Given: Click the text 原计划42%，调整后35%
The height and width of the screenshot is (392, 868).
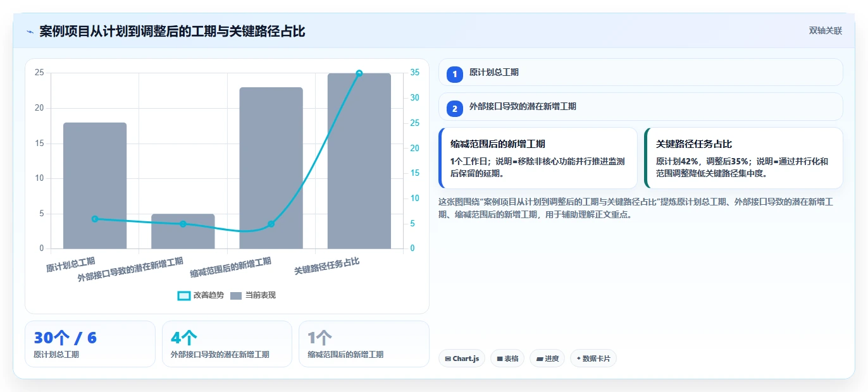Looking at the screenshot, I should 701,161.
